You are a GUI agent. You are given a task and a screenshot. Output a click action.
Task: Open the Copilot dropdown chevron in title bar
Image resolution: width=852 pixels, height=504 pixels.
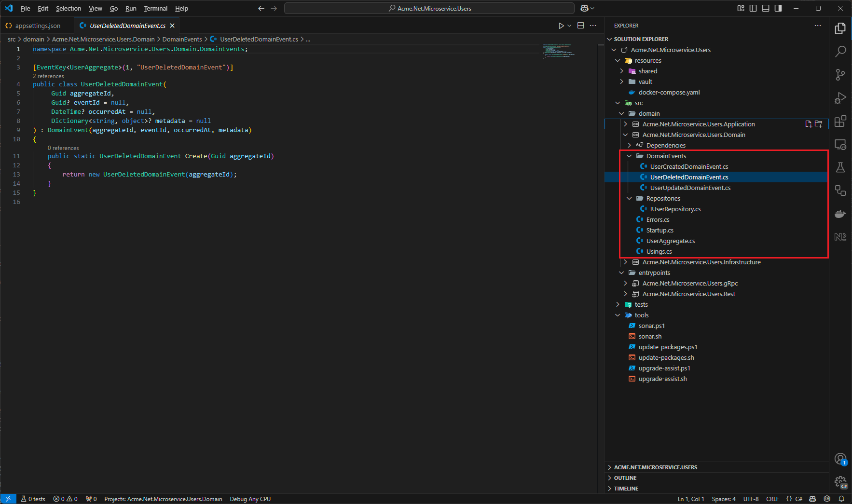pyautogui.click(x=592, y=8)
